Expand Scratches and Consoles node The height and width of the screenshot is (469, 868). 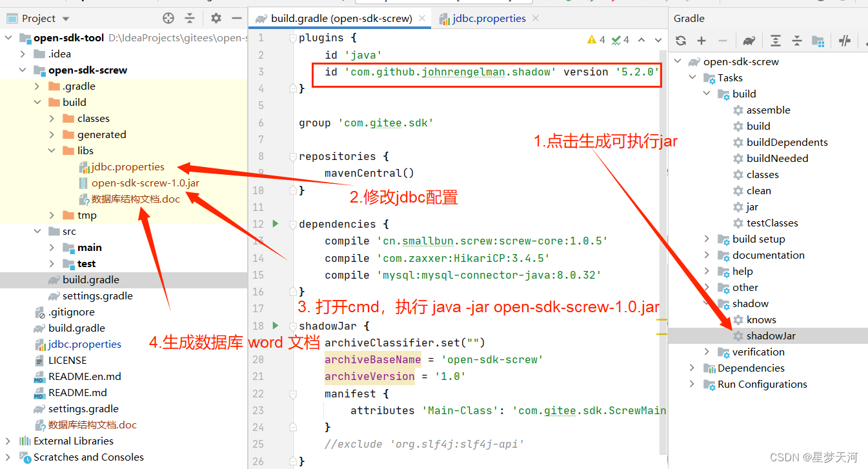tap(8, 457)
